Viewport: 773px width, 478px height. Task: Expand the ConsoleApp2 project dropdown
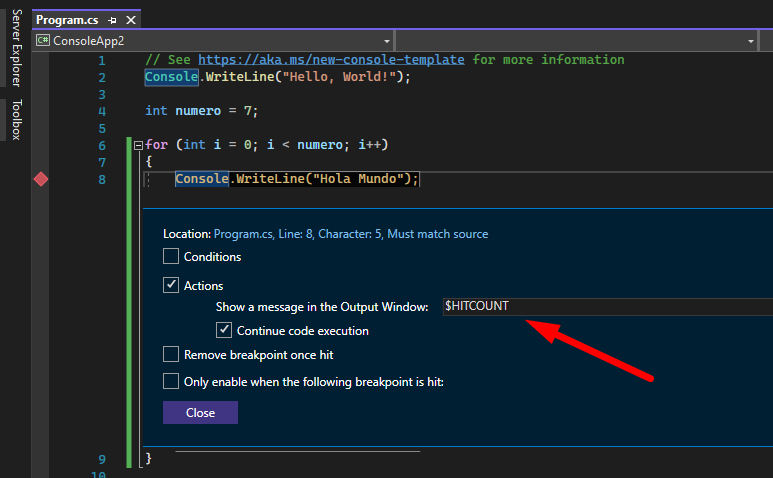385,41
